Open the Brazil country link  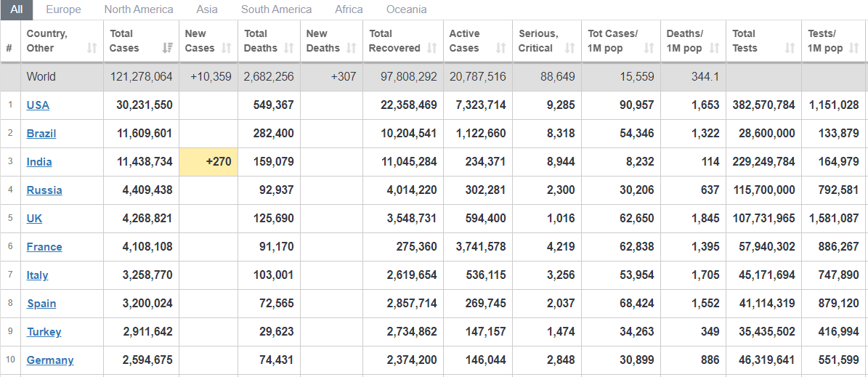tap(41, 134)
